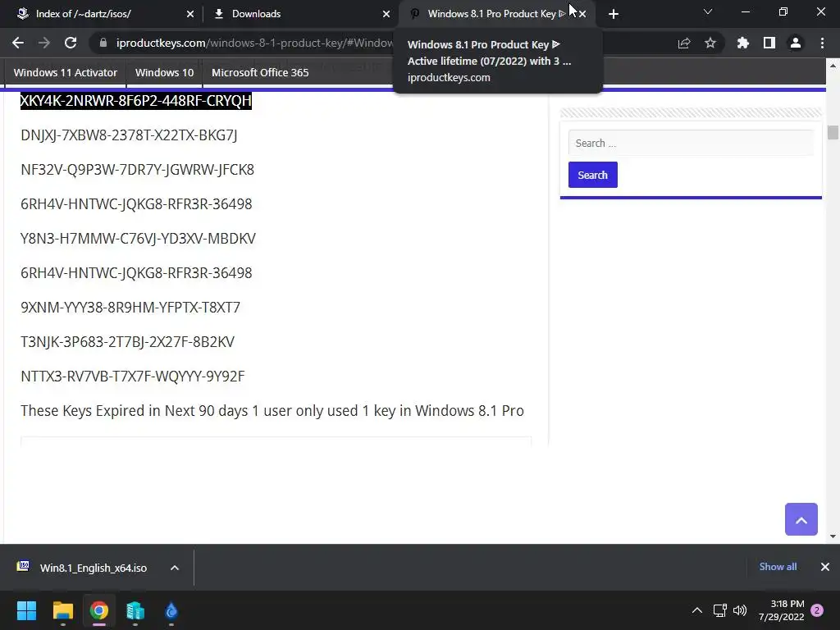The width and height of the screenshot is (840, 630).
Task: Close the Downloads tab
Action: click(x=386, y=14)
